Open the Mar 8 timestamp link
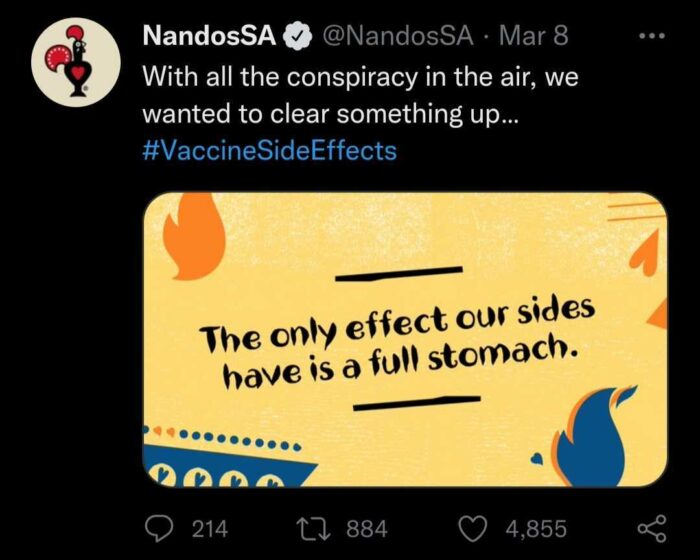 (x=534, y=36)
